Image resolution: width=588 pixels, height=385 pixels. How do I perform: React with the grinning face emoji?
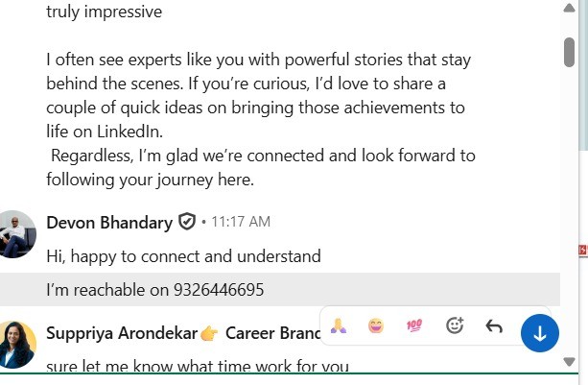pos(376,326)
